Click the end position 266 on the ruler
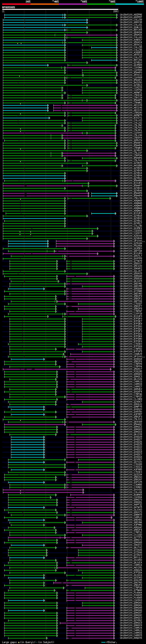This screenshot has height=644, width=146. point(115,11)
